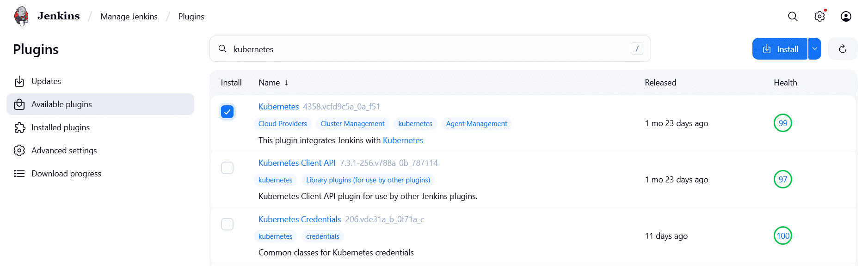Click version 206.vde31a_b_0f71a_c text

coord(385,219)
